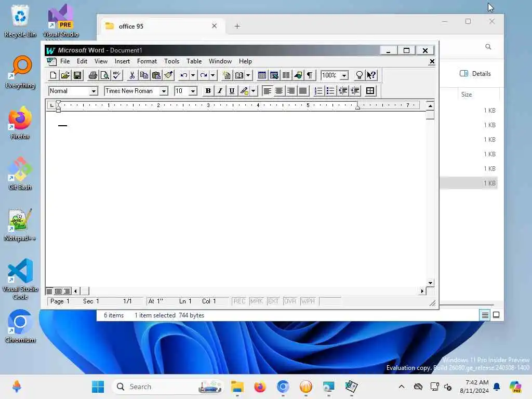This screenshot has width=532, height=399.
Task: Open dropdown arrow next to book icon
Action: [248, 75]
